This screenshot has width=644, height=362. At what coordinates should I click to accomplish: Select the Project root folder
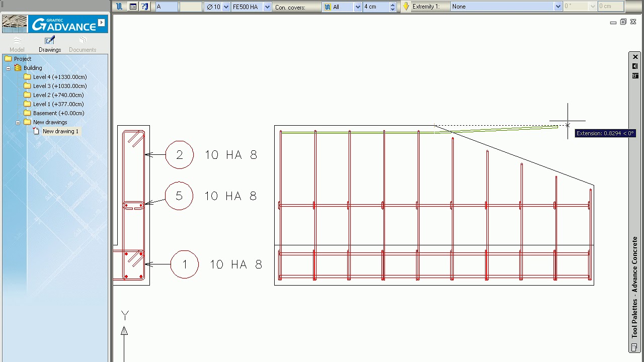pyautogui.click(x=23, y=59)
